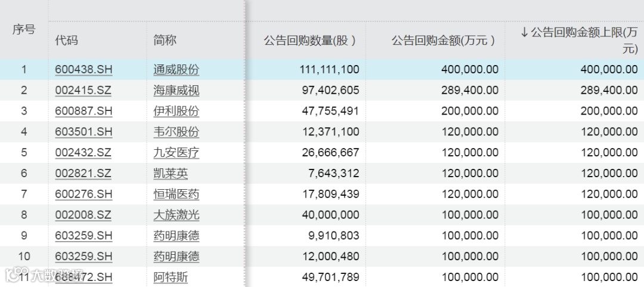Image resolution: width=644 pixels, height=287 pixels.
Task: Select 海康威视's 公告回购金额 cell 289,400.00
Action: click(x=470, y=91)
